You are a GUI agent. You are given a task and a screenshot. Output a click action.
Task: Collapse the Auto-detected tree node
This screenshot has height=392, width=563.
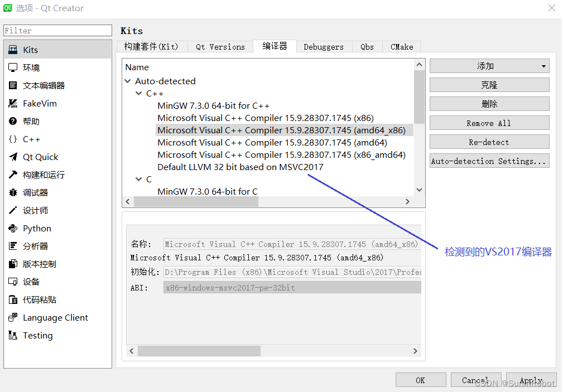tap(127, 81)
